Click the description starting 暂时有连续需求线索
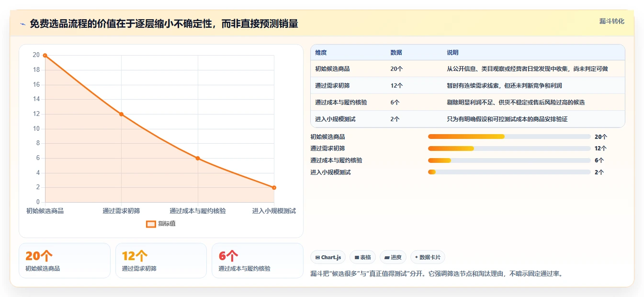Viewport: 644px width, 297px height. [504, 85]
